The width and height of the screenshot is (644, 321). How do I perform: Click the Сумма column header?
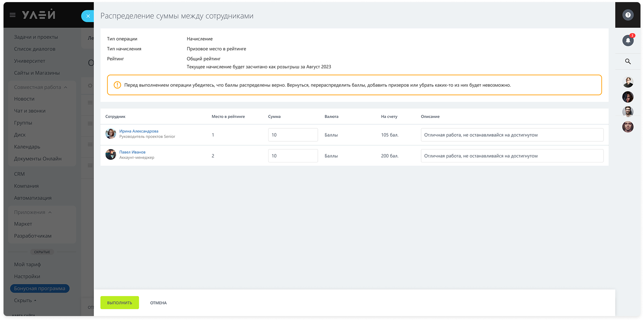coord(274,117)
